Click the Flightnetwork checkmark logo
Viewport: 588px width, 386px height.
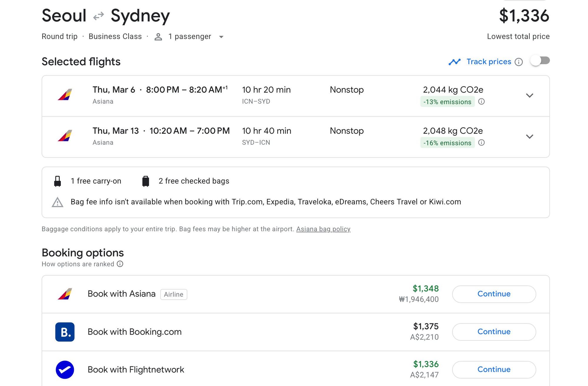[65, 370]
